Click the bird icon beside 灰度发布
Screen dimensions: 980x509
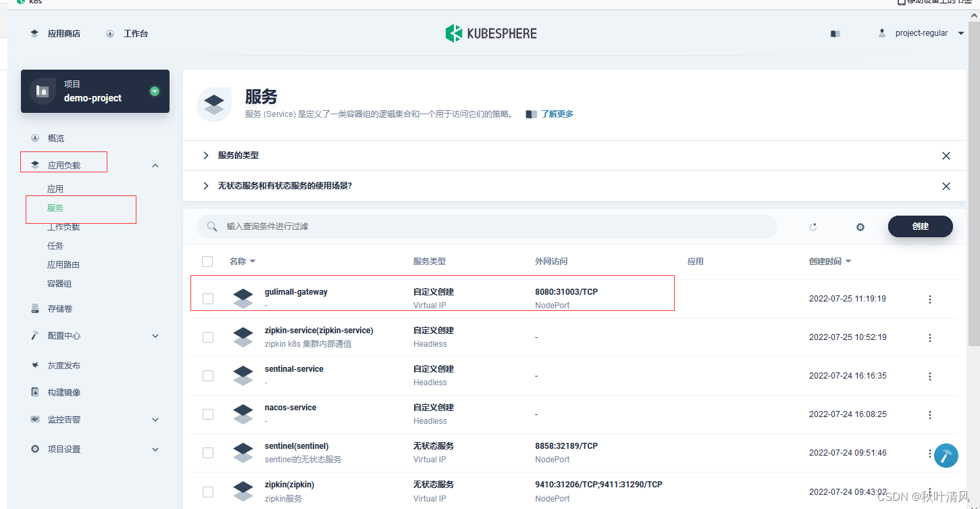point(35,365)
